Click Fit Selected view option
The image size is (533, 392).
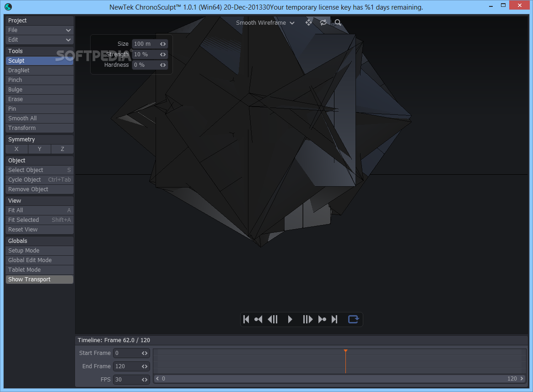click(x=39, y=220)
